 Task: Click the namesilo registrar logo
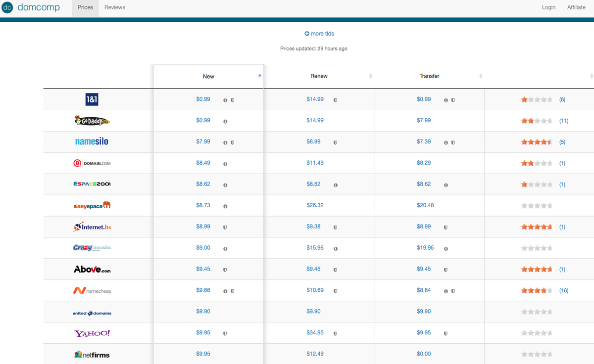tap(92, 141)
